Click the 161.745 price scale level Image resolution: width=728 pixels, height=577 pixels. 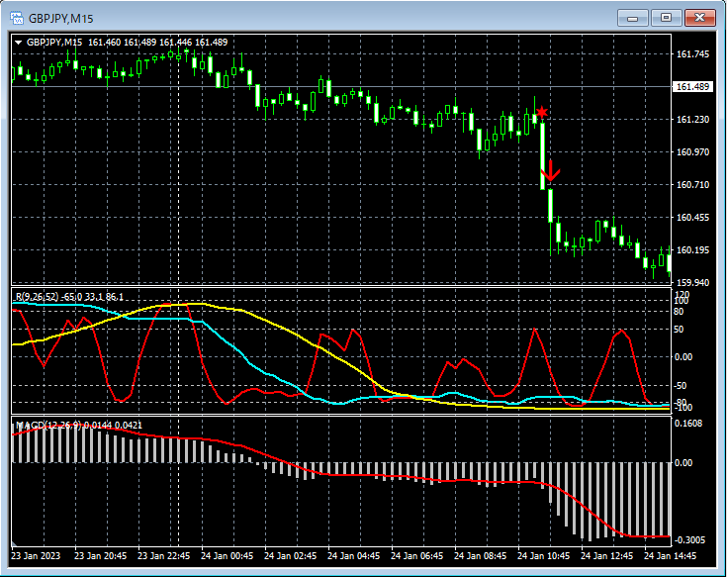(692, 54)
